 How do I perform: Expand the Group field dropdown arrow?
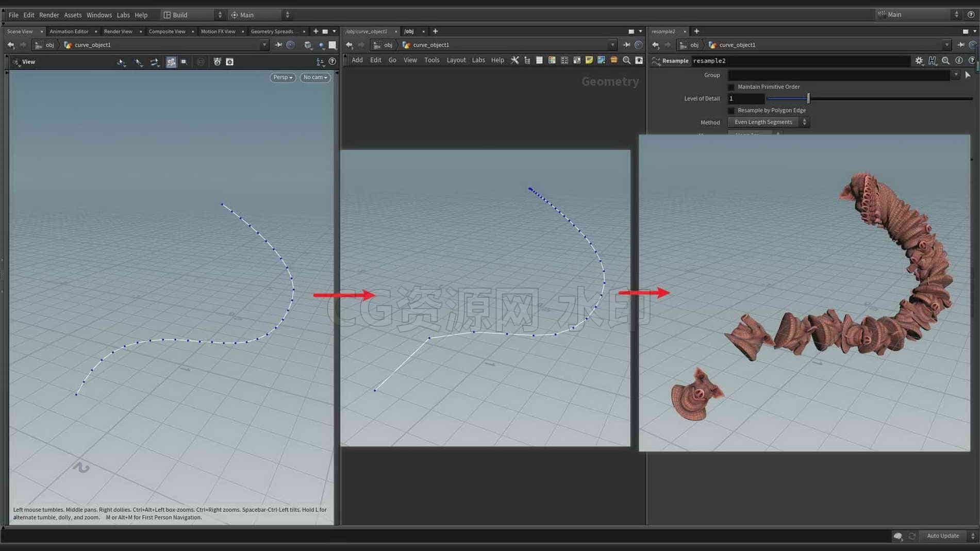[956, 75]
